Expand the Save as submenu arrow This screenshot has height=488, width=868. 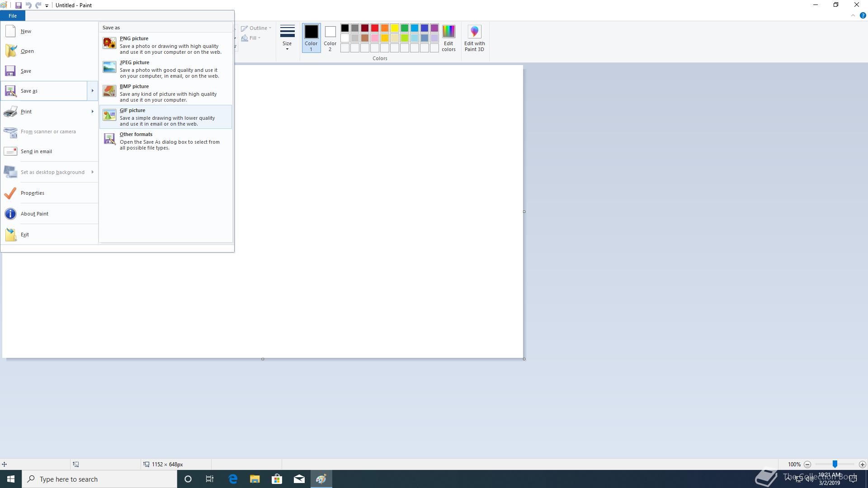(x=92, y=91)
